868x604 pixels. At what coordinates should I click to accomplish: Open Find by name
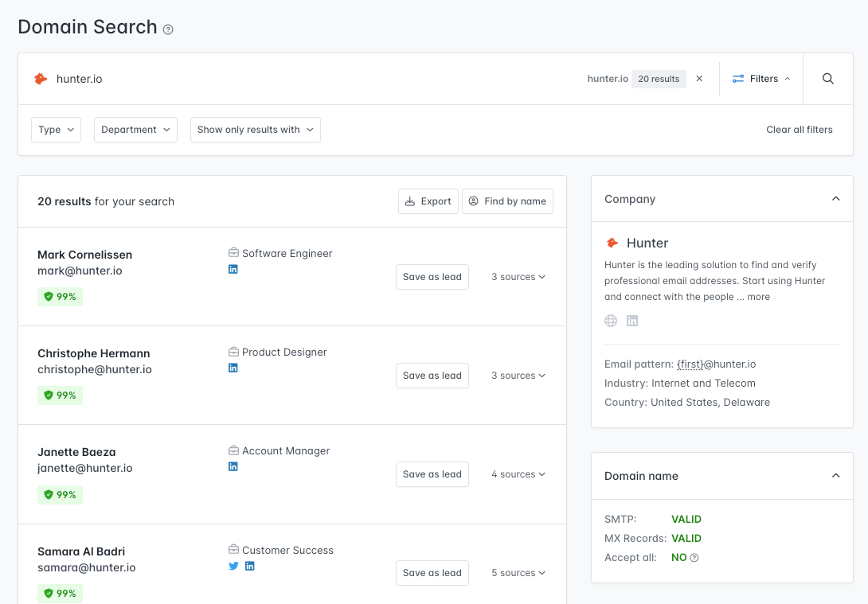507,201
